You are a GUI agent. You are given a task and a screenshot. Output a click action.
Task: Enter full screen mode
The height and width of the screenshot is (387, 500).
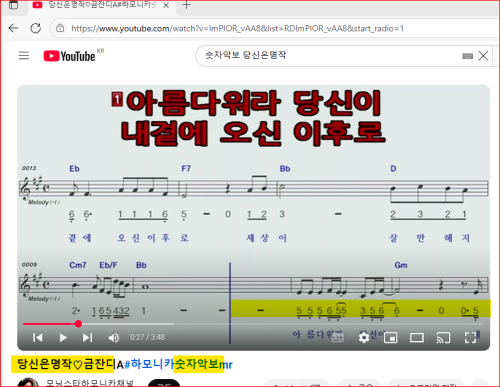click(470, 338)
